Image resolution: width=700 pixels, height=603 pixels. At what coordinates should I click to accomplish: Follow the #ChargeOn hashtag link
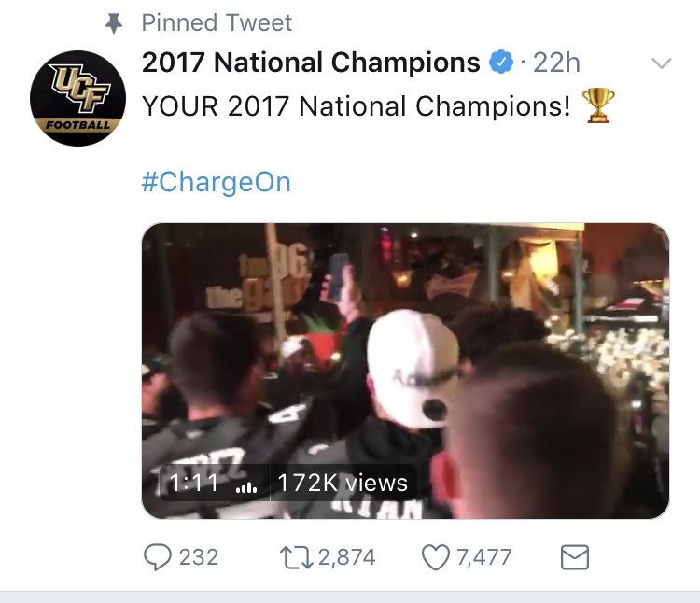pyautogui.click(x=216, y=181)
